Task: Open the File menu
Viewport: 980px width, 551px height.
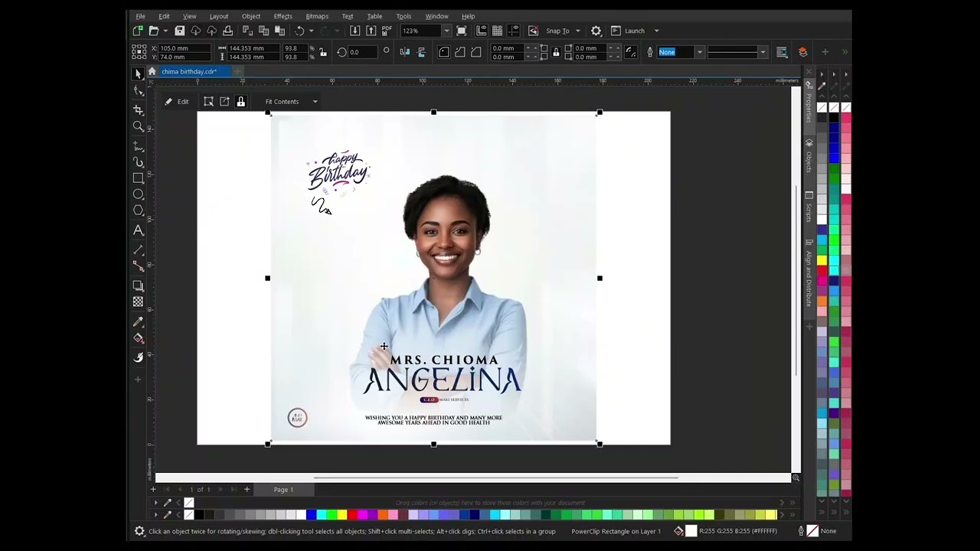Action: point(140,16)
